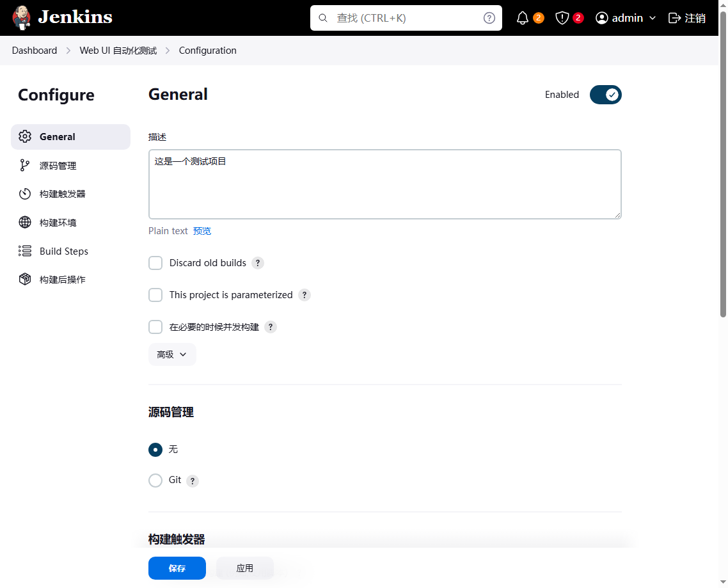Click description textarea resize handle
This screenshot has width=728, height=588.
coord(617,214)
